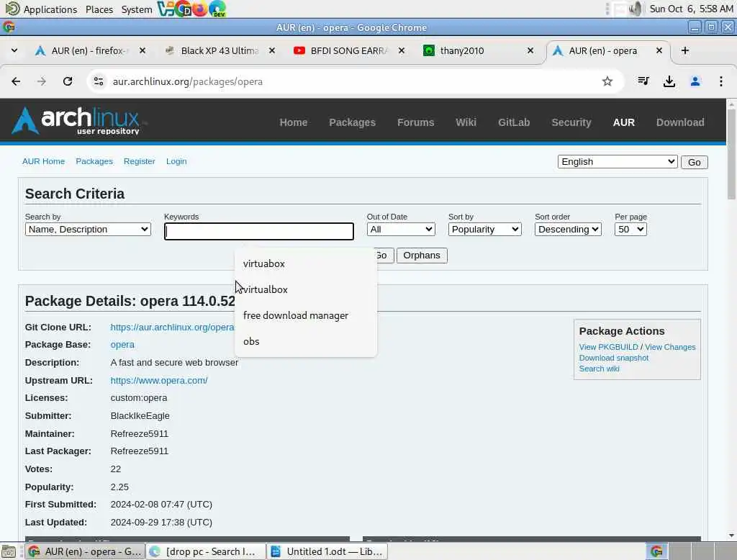Click the volume icon in system tray
Screen dimensions: 737x560
(x=635, y=9)
